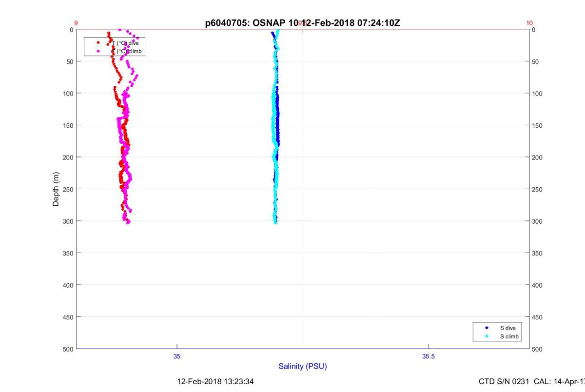Click the 400 tick on left depth axis
This screenshot has width=585, height=392.
pos(68,285)
